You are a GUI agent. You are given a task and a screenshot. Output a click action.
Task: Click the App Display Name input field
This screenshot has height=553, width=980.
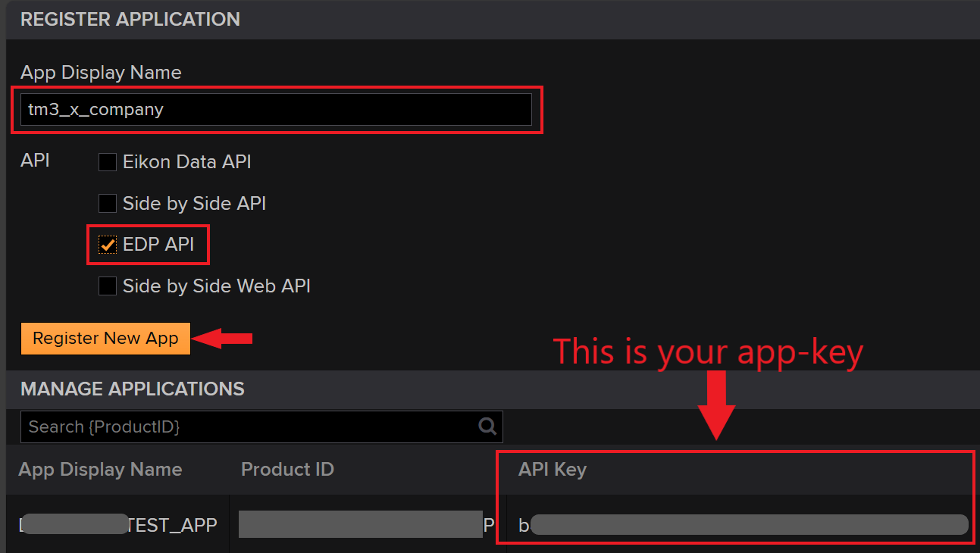276,110
